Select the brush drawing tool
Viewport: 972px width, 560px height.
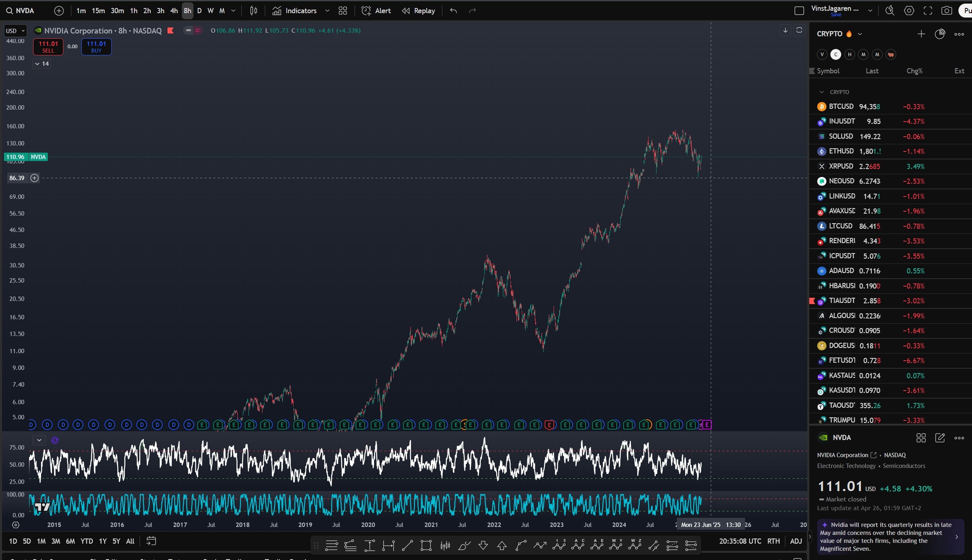[x=464, y=545]
